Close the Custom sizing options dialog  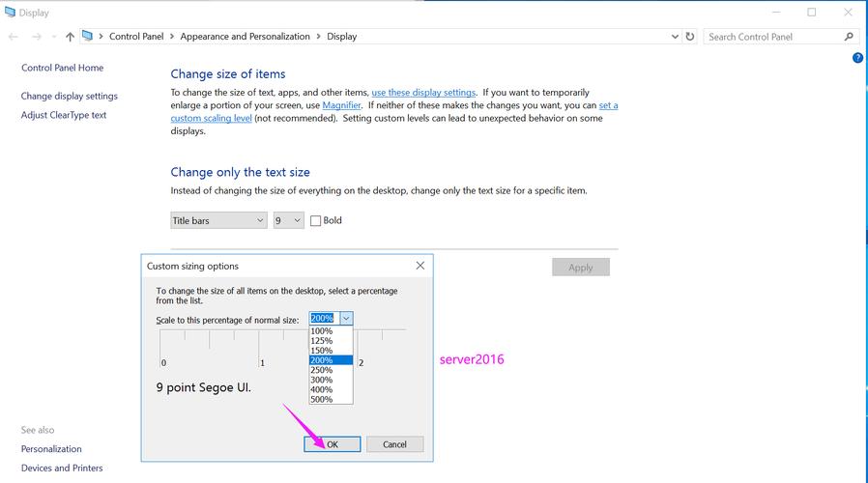tap(420, 266)
